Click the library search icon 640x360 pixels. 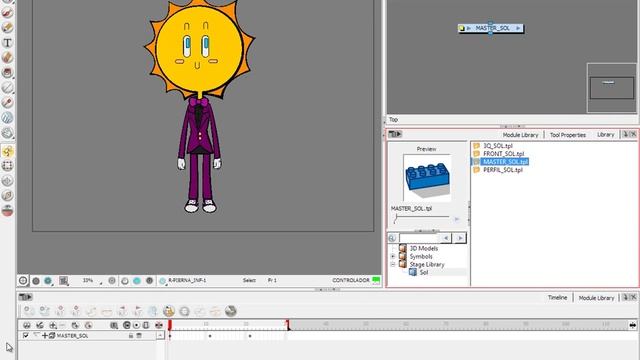tap(392, 238)
